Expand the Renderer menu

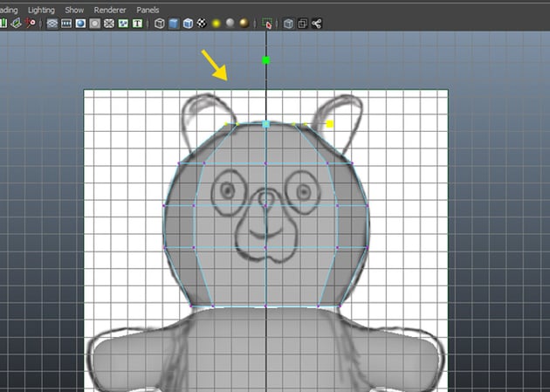coord(109,9)
